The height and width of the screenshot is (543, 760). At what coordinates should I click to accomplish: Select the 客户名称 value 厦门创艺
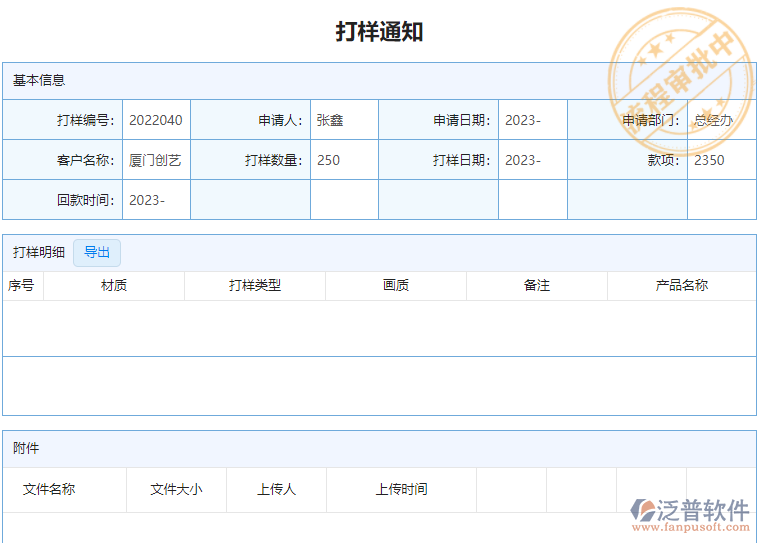coord(156,160)
